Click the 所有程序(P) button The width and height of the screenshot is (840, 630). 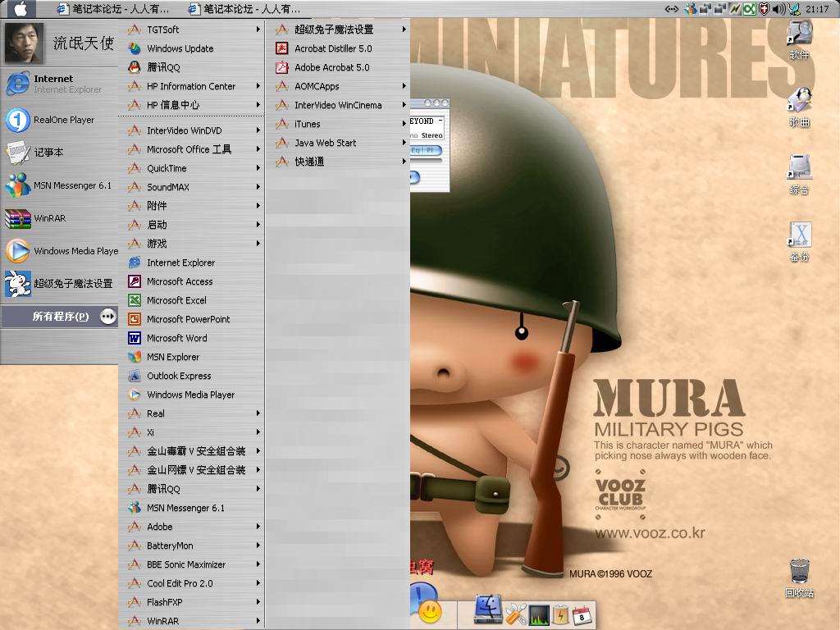[59, 317]
